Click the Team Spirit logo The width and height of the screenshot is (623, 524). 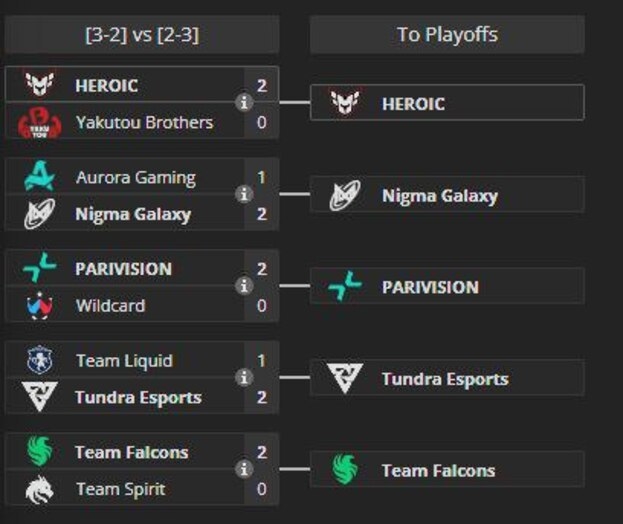39,489
